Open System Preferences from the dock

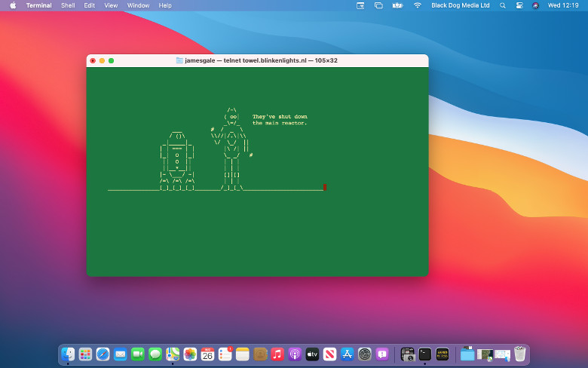pos(365,354)
